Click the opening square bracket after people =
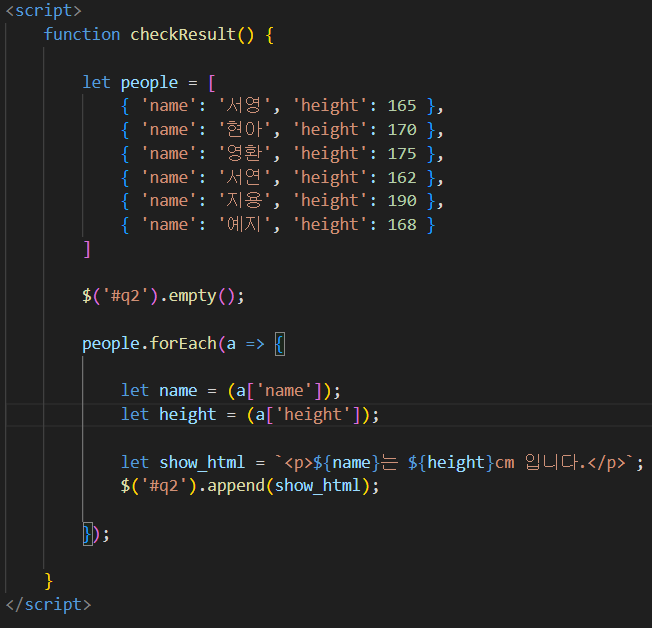Screen dimensions: 652x628 212,83
